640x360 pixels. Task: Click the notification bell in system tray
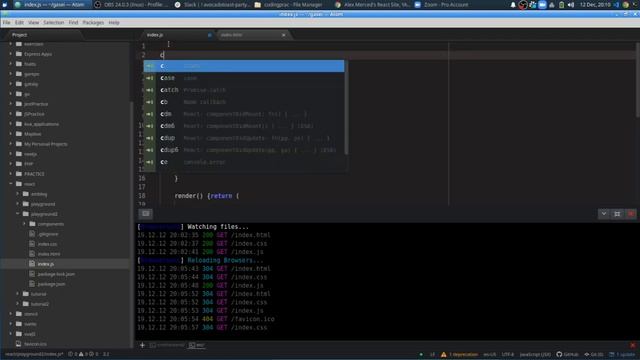pos(513,5)
